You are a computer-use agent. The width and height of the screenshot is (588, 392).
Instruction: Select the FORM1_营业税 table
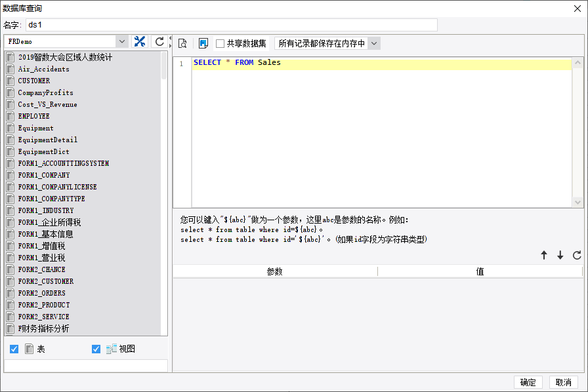click(41, 258)
